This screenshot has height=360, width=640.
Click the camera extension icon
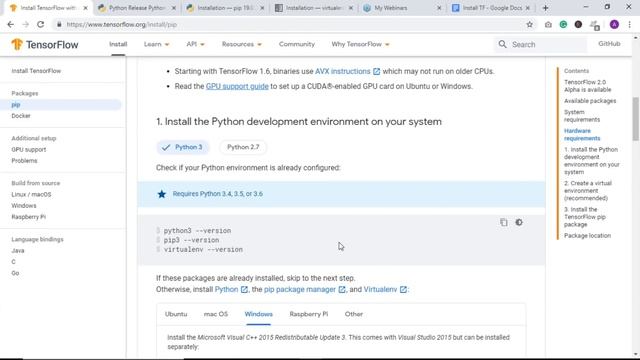pyautogui.click(x=548, y=24)
